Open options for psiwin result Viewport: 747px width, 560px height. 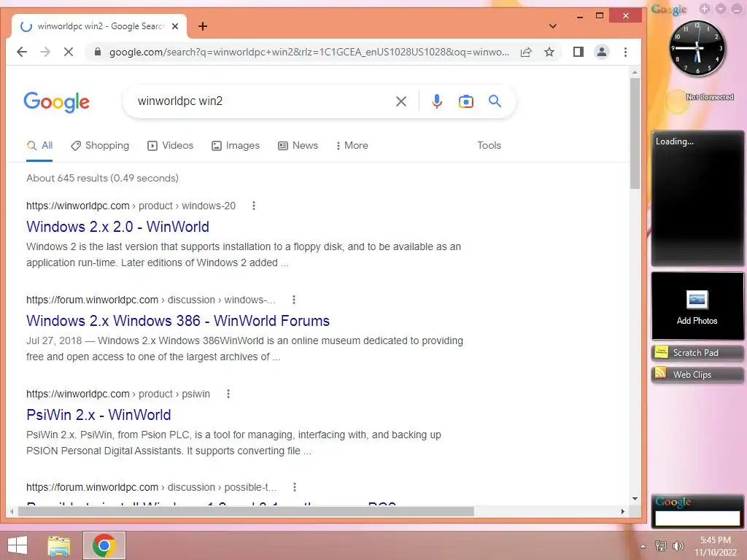[228, 394]
